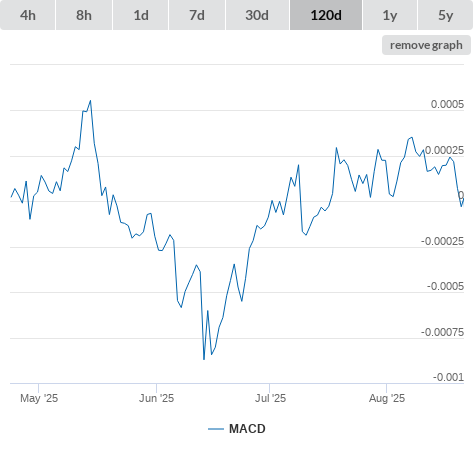Image resolution: width=474 pixels, height=455 pixels.
Task: Select the 4h time range tab
Action: tap(28, 15)
